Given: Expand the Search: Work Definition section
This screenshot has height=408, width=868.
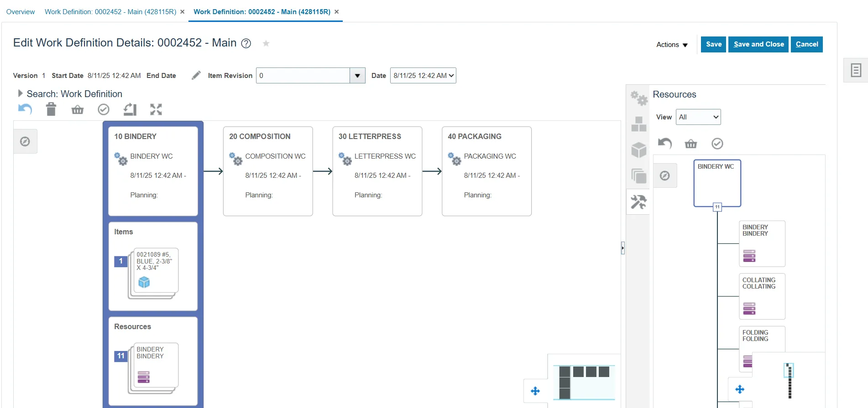Looking at the screenshot, I should point(20,93).
